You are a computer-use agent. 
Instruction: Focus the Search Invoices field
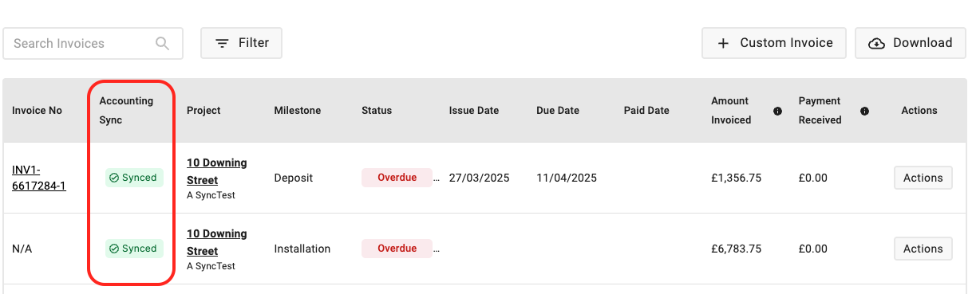click(93, 43)
